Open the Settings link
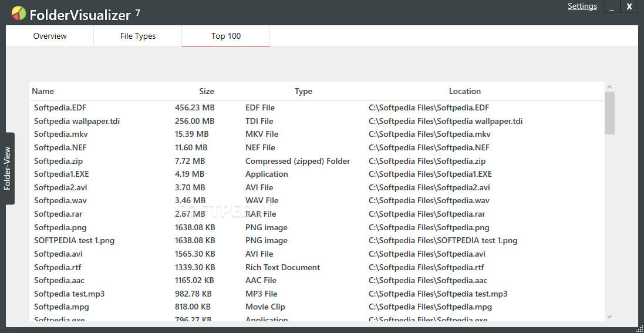644x333 pixels. pyautogui.click(x=582, y=6)
